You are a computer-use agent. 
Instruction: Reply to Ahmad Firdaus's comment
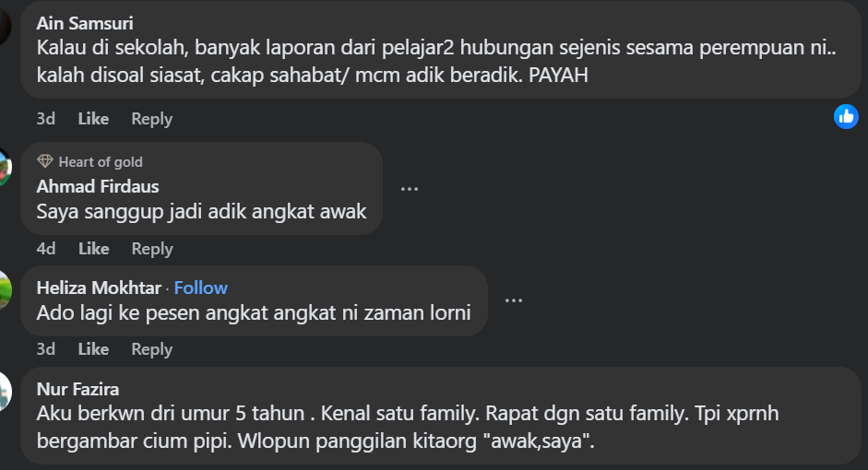[x=151, y=249]
